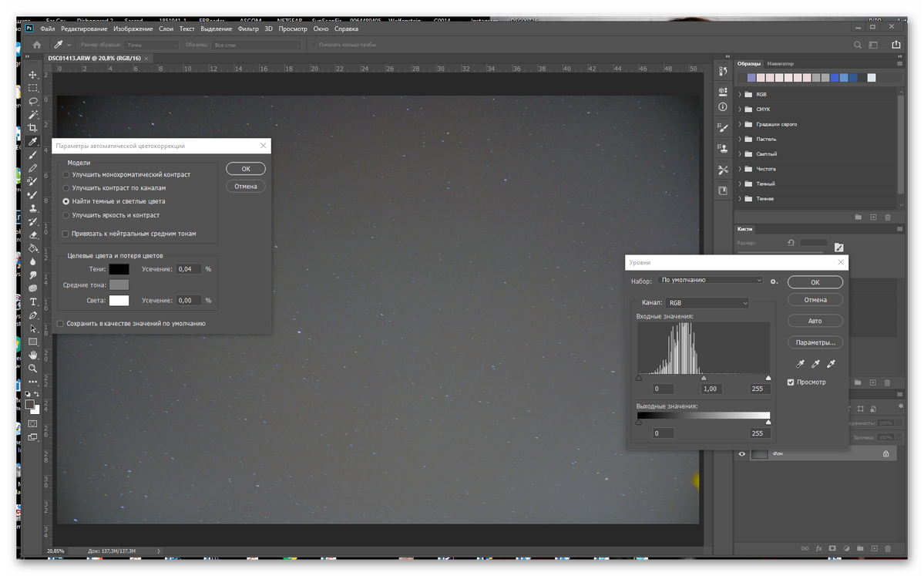Switch to the Навигатор tab
The width and height of the screenshot is (924, 576).
pos(780,63)
